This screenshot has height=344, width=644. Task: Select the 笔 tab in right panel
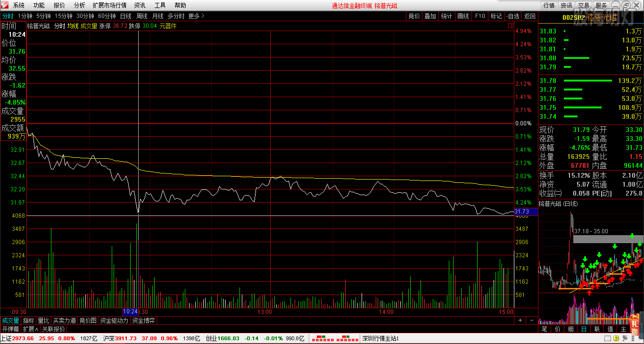545,329
